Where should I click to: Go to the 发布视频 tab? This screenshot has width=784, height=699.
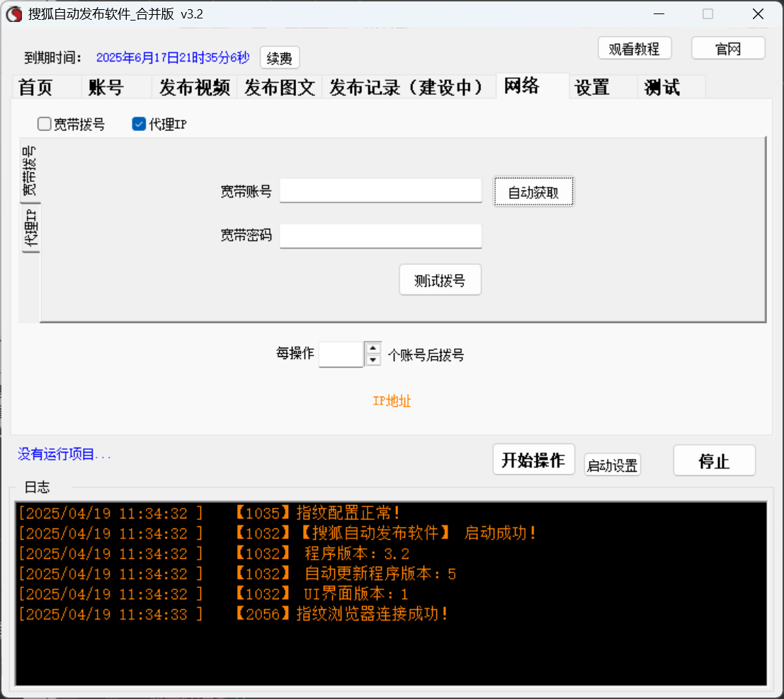click(195, 88)
